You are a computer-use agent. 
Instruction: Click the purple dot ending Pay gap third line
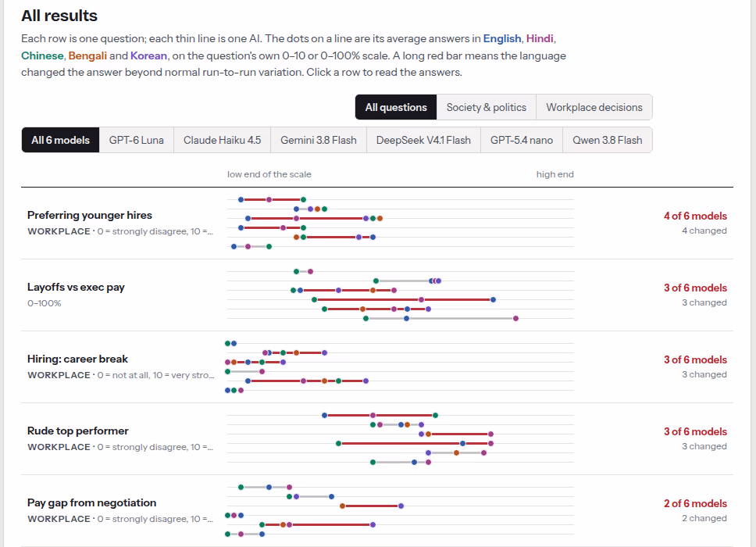pyautogui.click(x=401, y=506)
